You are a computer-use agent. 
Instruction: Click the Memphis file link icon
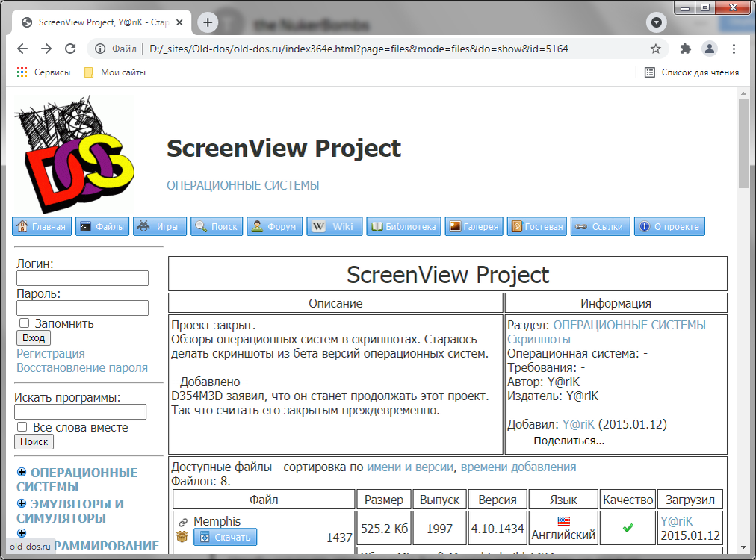[183, 522]
